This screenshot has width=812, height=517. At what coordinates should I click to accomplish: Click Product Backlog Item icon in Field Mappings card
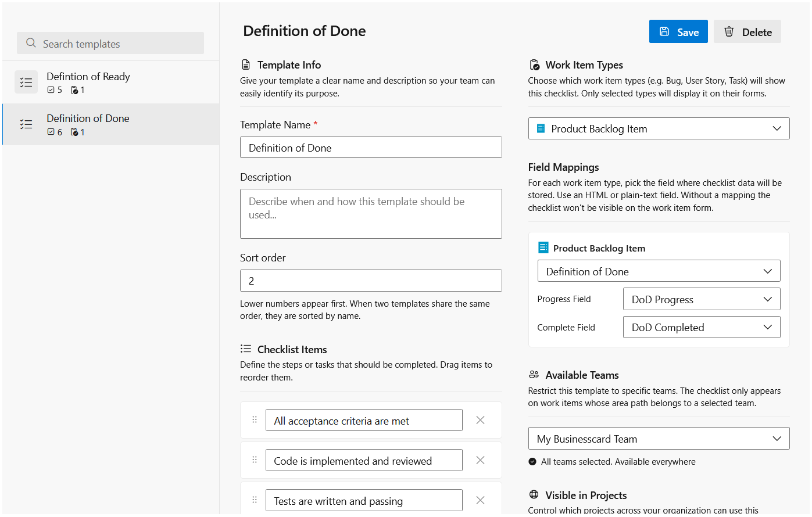point(543,247)
